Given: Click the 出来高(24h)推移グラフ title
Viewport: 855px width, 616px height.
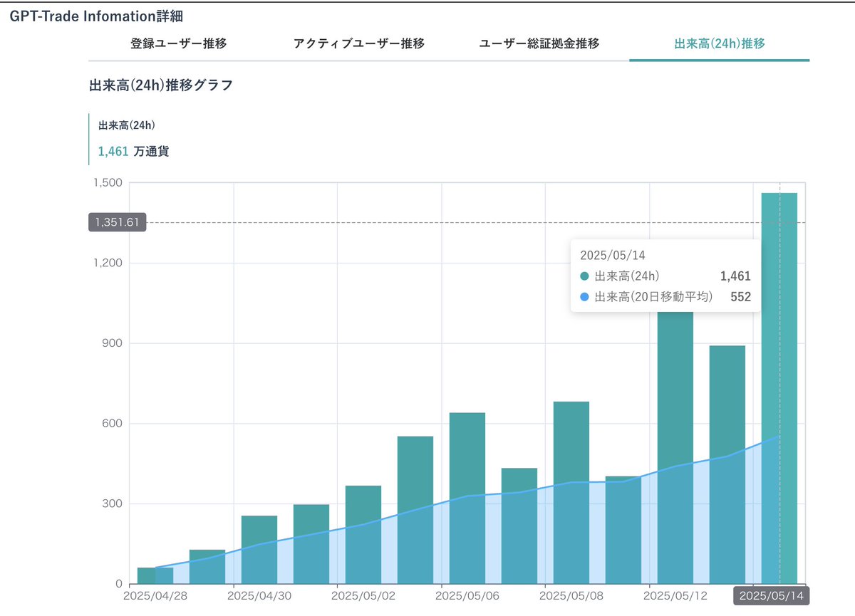Looking at the screenshot, I should point(160,85).
